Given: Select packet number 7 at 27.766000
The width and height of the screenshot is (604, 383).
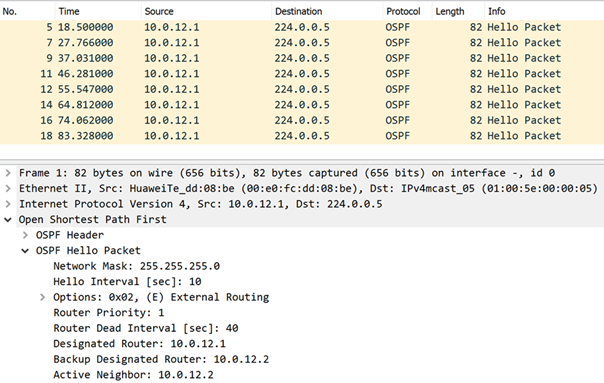Looking at the screenshot, I should click(x=302, y=43).
